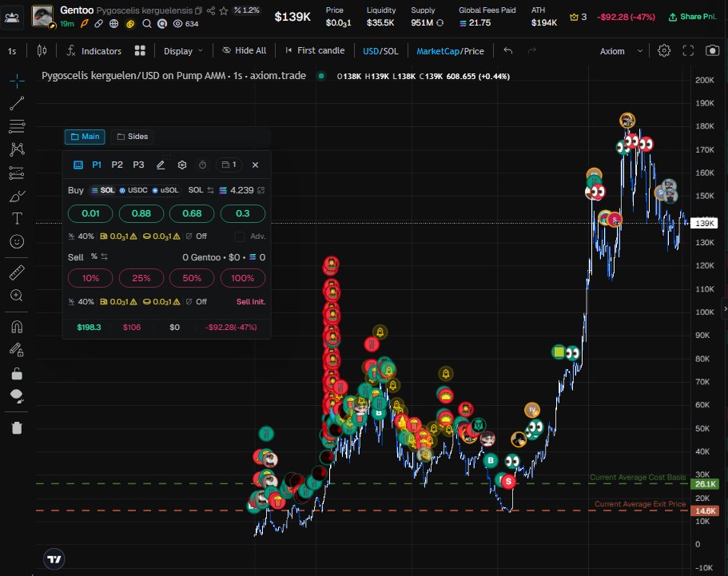Screen dimensions: 728x576
Task: Select preset P3
Action: [x=138, y=165]
